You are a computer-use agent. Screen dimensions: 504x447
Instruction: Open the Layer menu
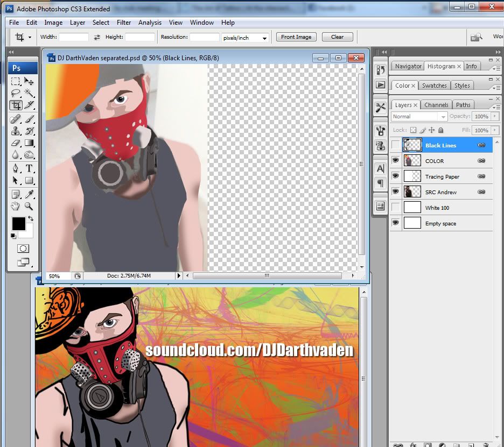pyautogui.click(x=78, y=23)
